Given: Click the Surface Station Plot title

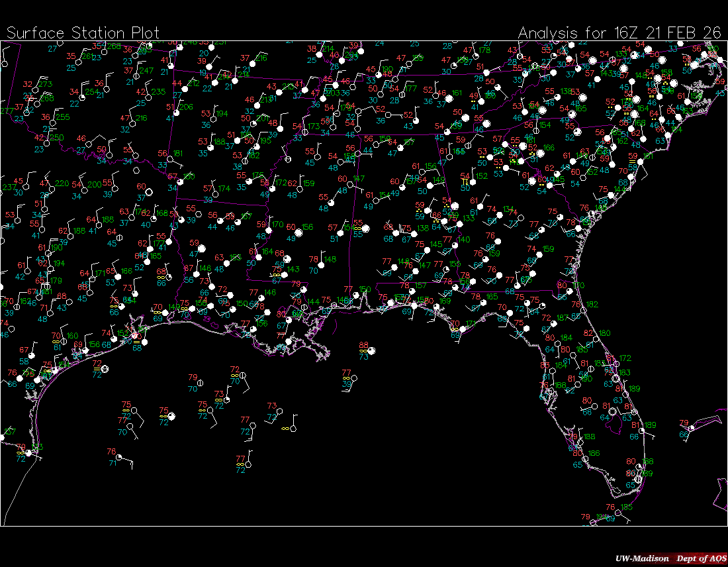Looking at the screenshot, I should click(83, 33).
